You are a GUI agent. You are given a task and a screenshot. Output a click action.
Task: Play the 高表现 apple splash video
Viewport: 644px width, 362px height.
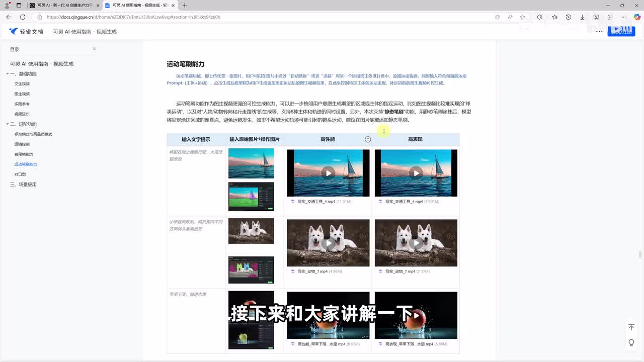(416, 315)
